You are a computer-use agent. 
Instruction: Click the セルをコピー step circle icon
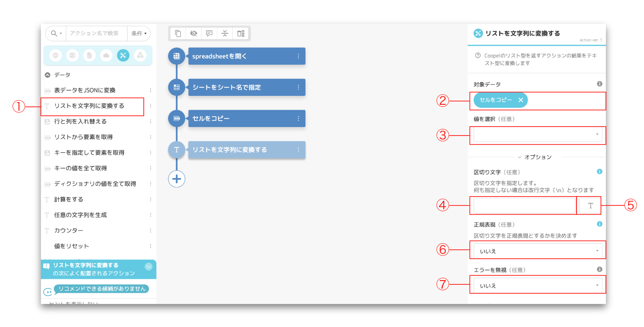[177, 118]
